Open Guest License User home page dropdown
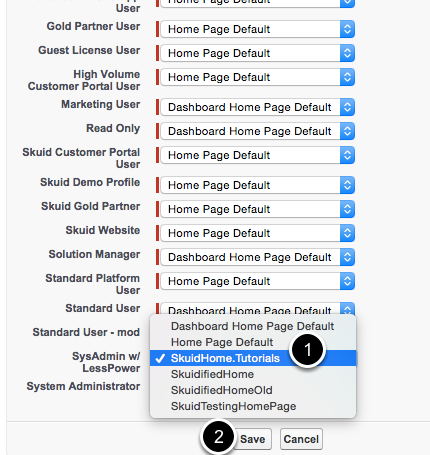The height and width of the screenshot is (455, 430). tap(257, 53)
